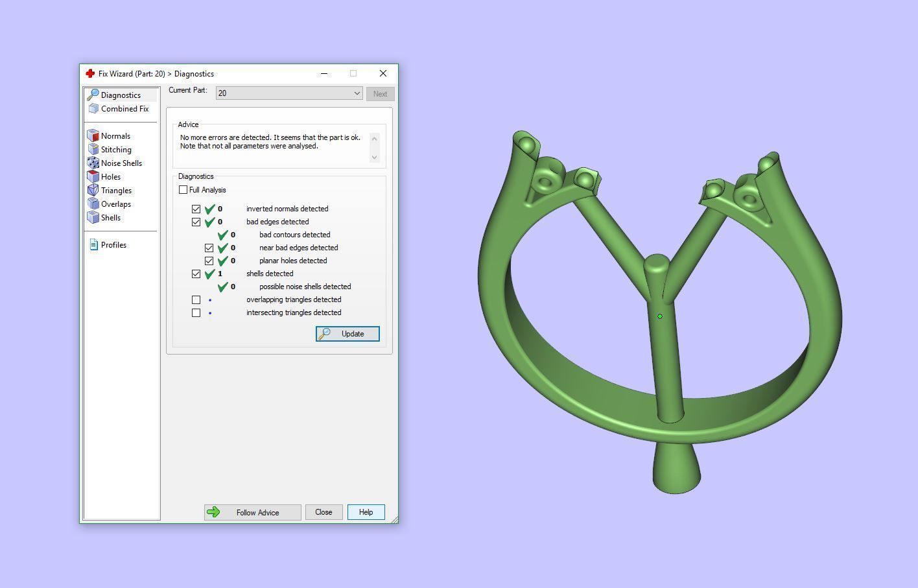
Task: Click the Advice box scroll up arrow
Action: (x=374, y=138)
